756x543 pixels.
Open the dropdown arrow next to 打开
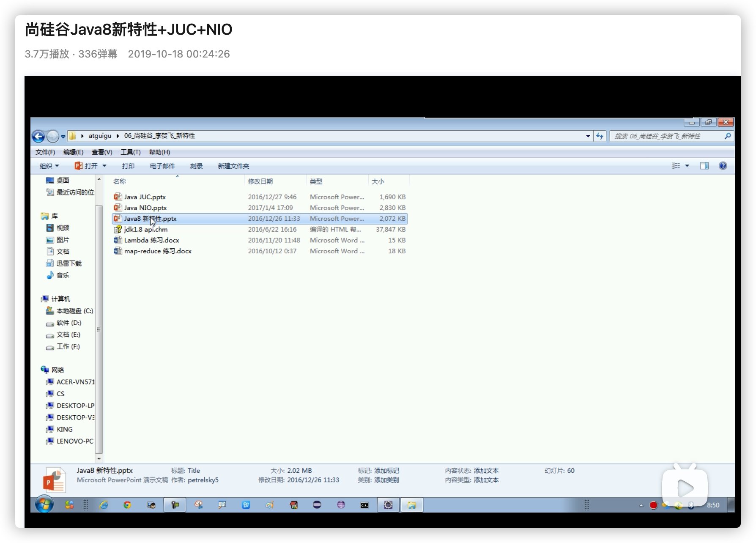tap(104, 166)
